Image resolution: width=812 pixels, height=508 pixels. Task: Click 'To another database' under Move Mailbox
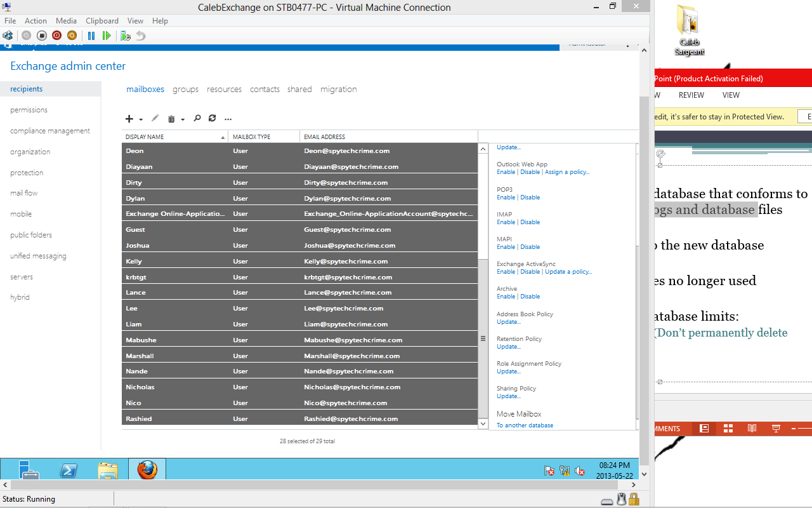coord(525,425)
